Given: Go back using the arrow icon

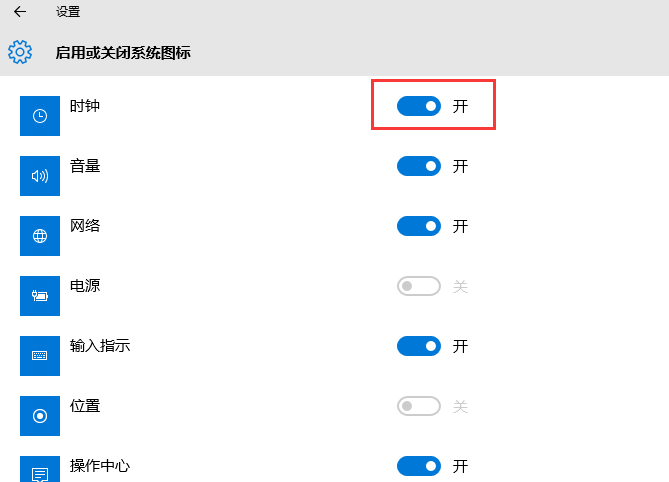Looking at the screenshot, I should [20, 12].
